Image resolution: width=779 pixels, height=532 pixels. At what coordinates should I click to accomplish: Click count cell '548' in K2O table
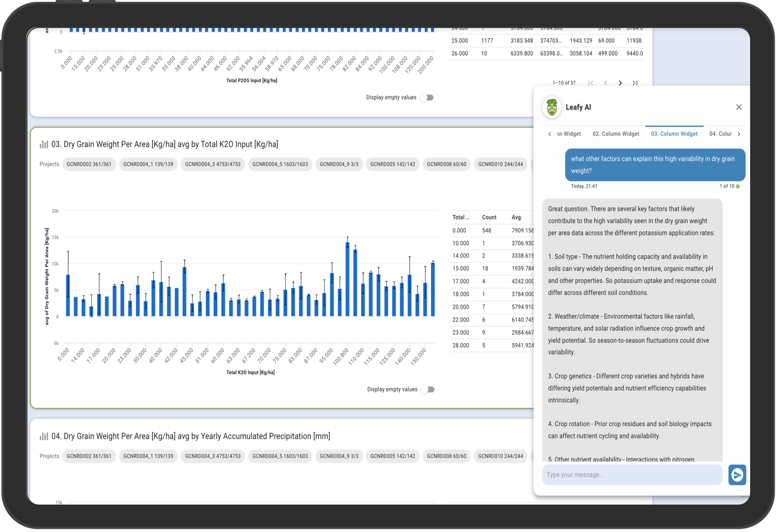pos(487,231)
